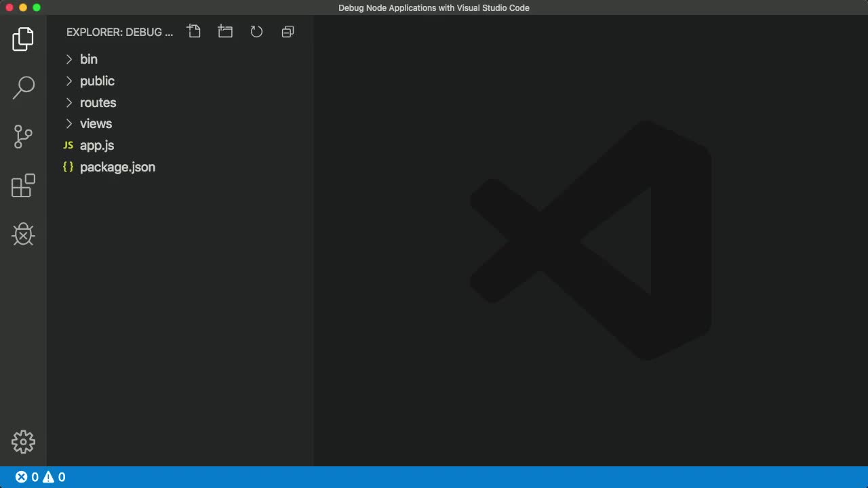This screenshot has width=868, height=488.
Task: Expand the views folder
Action: pyautogui.click(x=96, y=124)
